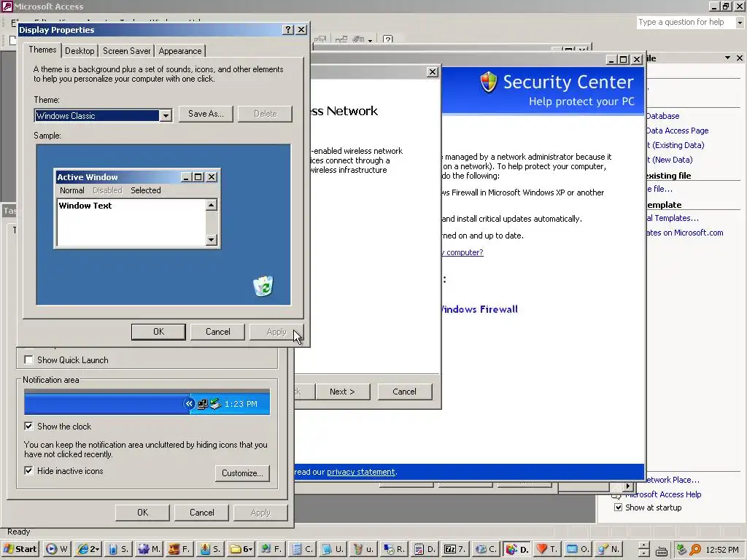
Task: Open the privacy statement link
Action: pos(360,472)
